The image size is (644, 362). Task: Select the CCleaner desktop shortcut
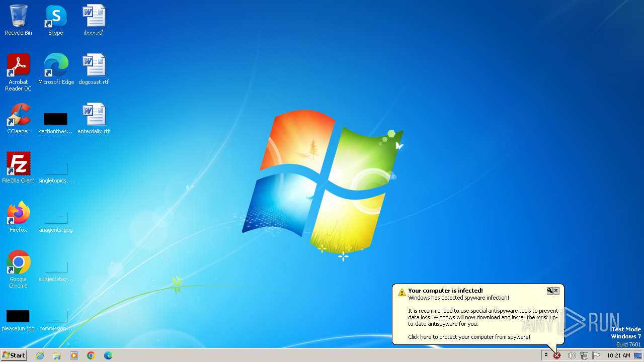click(18, 119)
